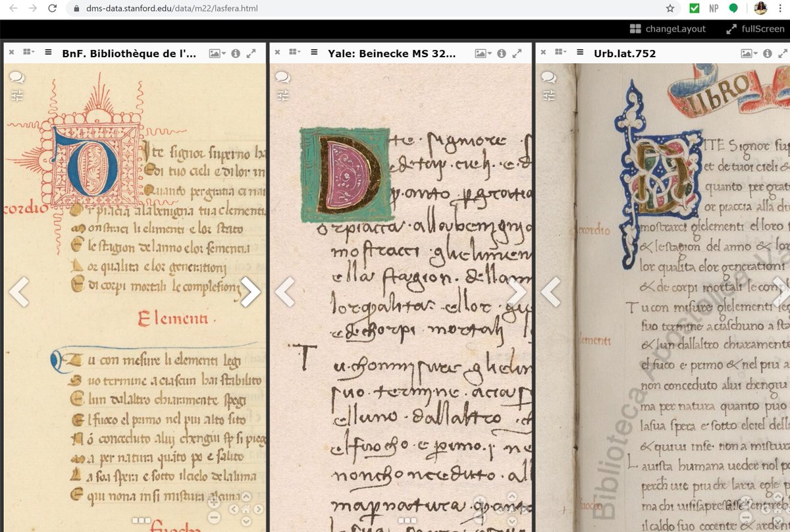Open slot layout dropdown in Yale window
The height and width of the screenshot is (532, 790).
pyautogui.click(x=296, y=53)
